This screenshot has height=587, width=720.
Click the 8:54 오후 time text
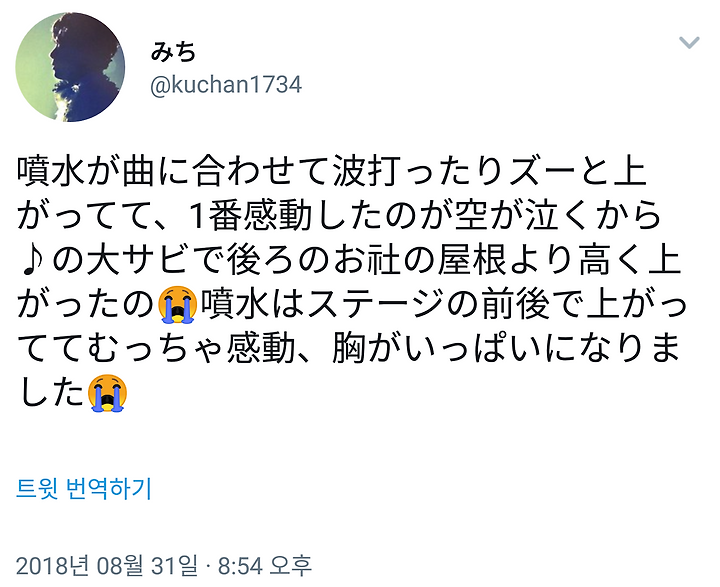coord(265,565)
